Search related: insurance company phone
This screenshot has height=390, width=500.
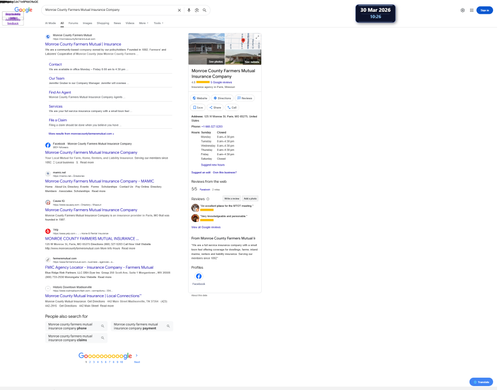[76, 326]
